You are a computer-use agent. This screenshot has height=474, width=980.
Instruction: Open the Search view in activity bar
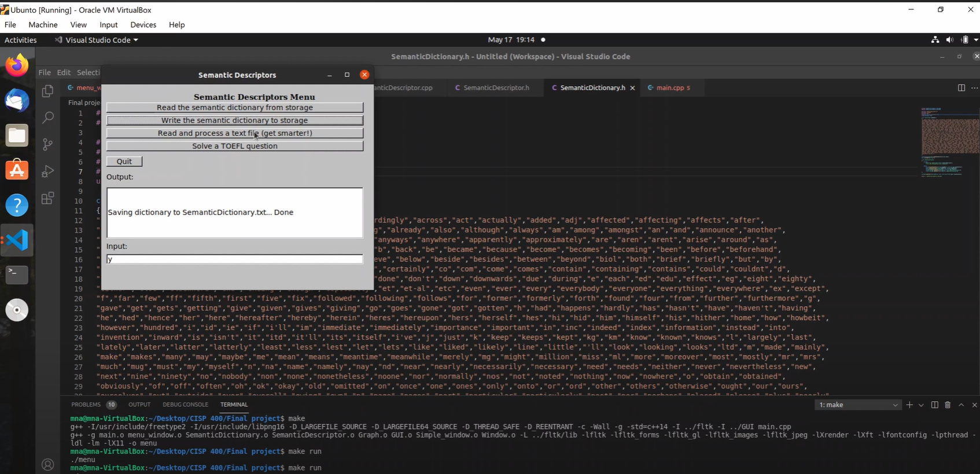[x=48, y=117]
